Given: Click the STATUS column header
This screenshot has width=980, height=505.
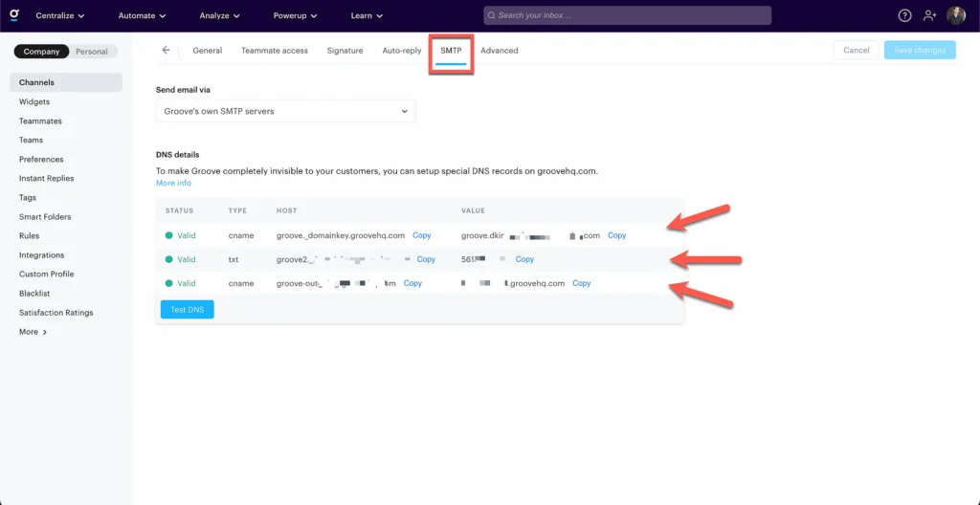Looking at the screenshot, I should [x=179, y=210].
